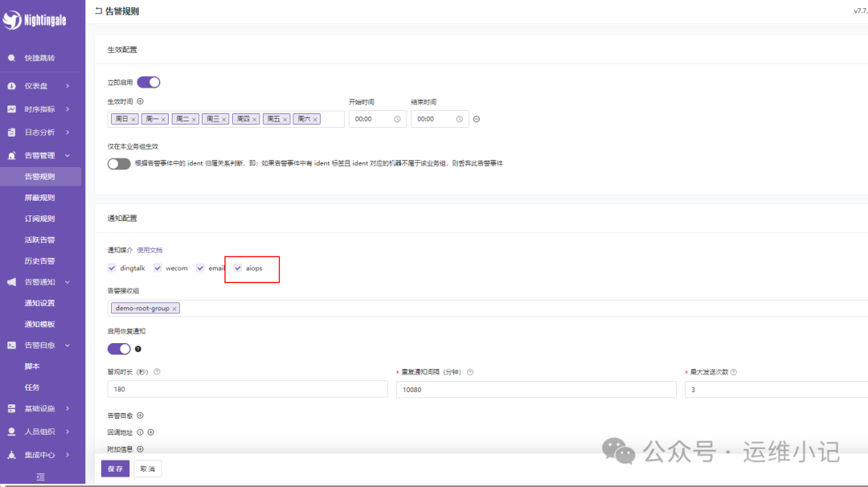Click the Nightingale logo at top left
Viewport: 868px width, 487px height.
click(x=38, y=20)
